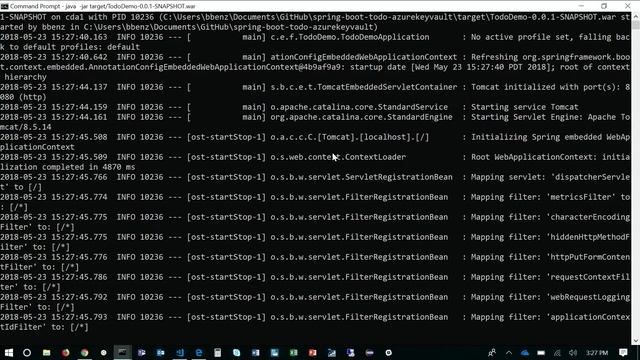The image size is (640, 360).
Task: Click the '080 (http)' log line
Action: coord(23,97)
